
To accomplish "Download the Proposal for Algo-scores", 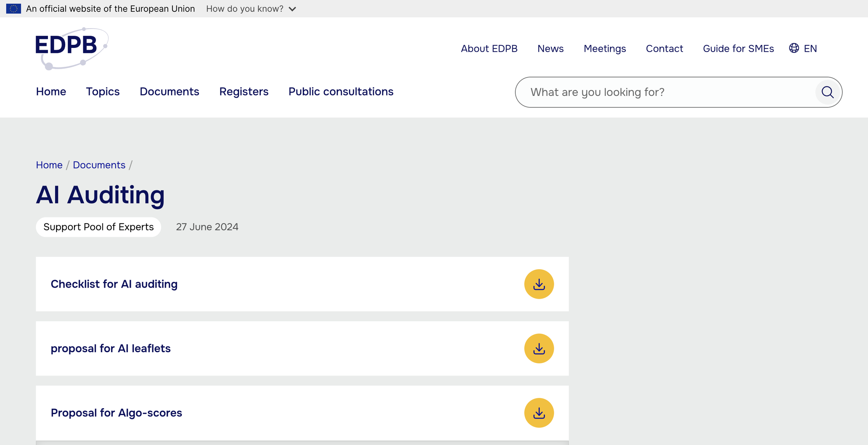I will tap(539, 413).
